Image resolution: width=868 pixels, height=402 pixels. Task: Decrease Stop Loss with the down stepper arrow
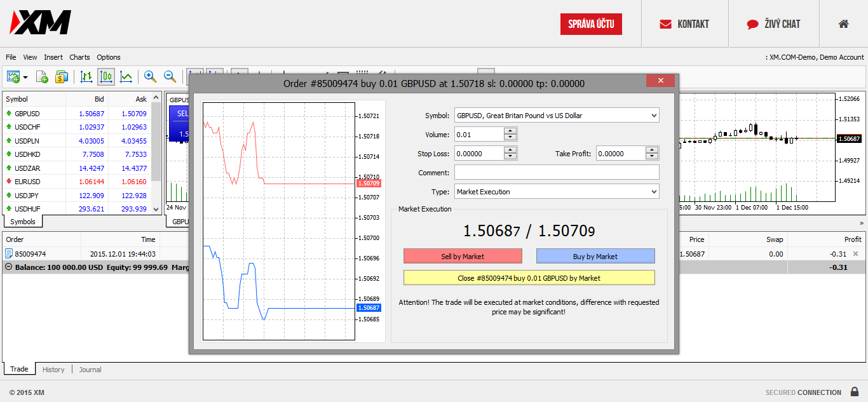[x=510, y=156]
